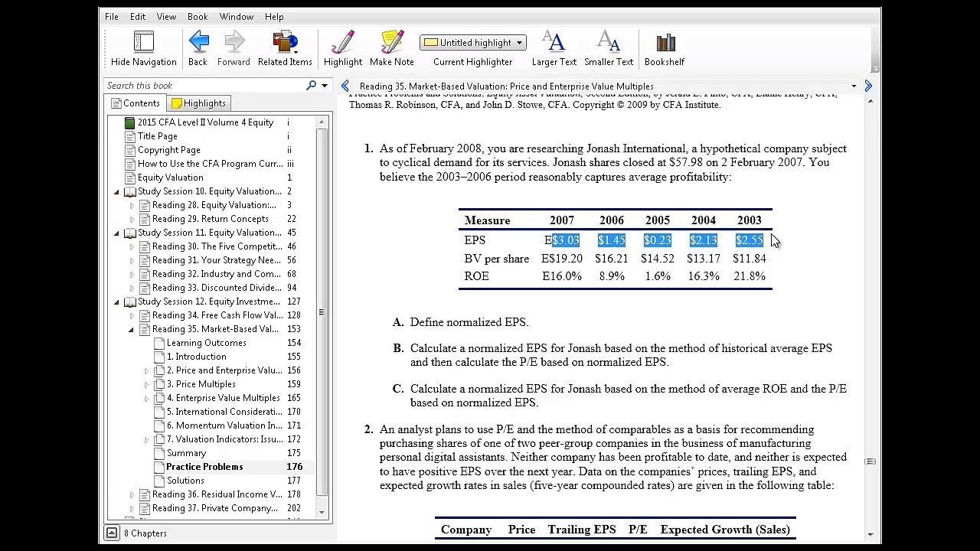980x551 pixels.
Task: Go to previous section arrow
Action: pyautogui.click(x=345, y=86)
